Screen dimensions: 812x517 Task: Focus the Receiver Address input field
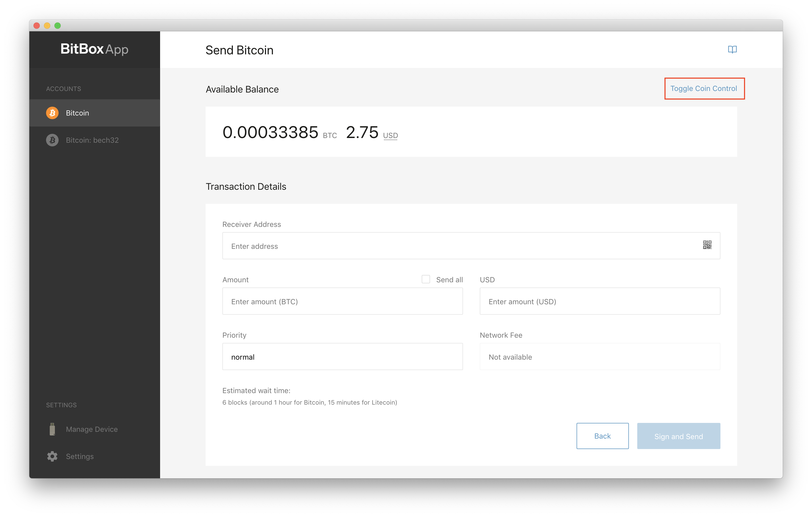(471, 246)
